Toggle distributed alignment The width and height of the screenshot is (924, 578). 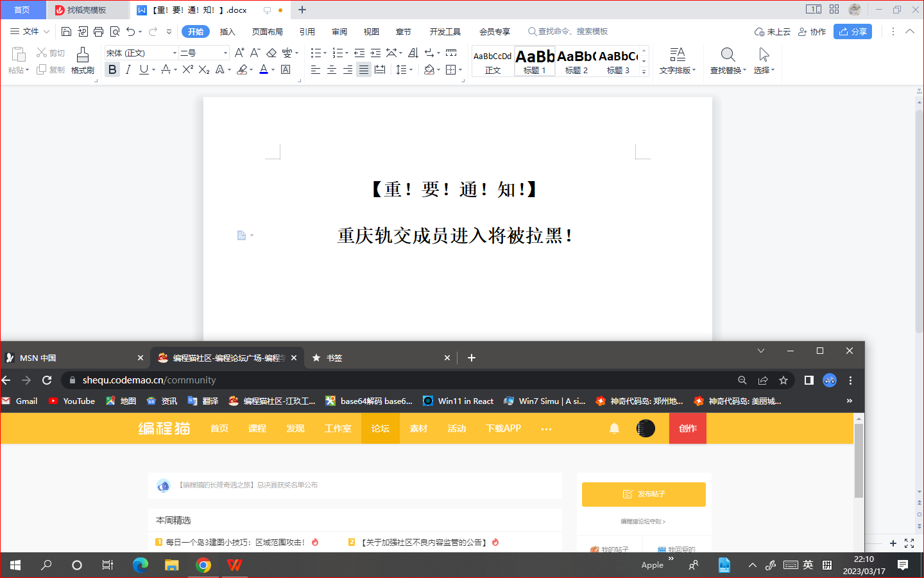(380, 69)
